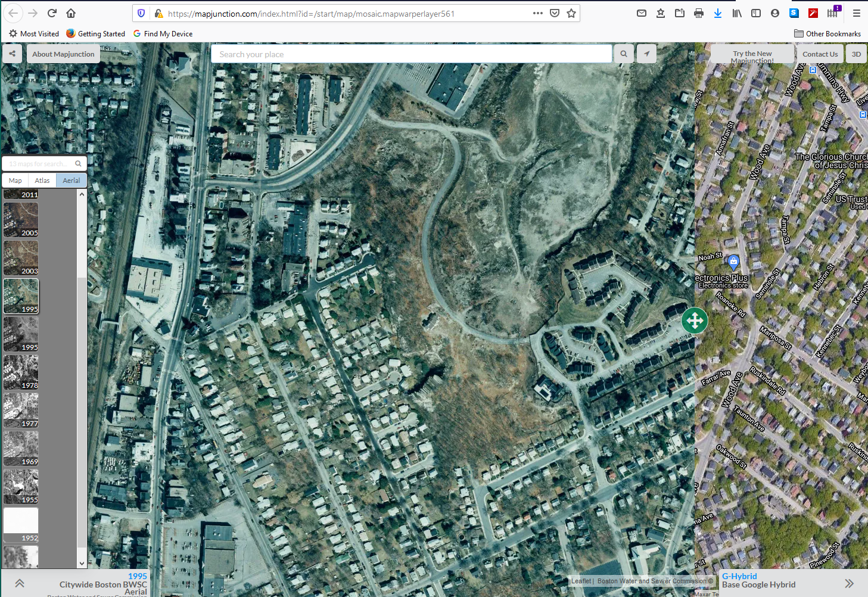Image resolution: width=868 pixels, height=597 pixels.
Task: Switch to the Atlas tab
Action: 42,180
